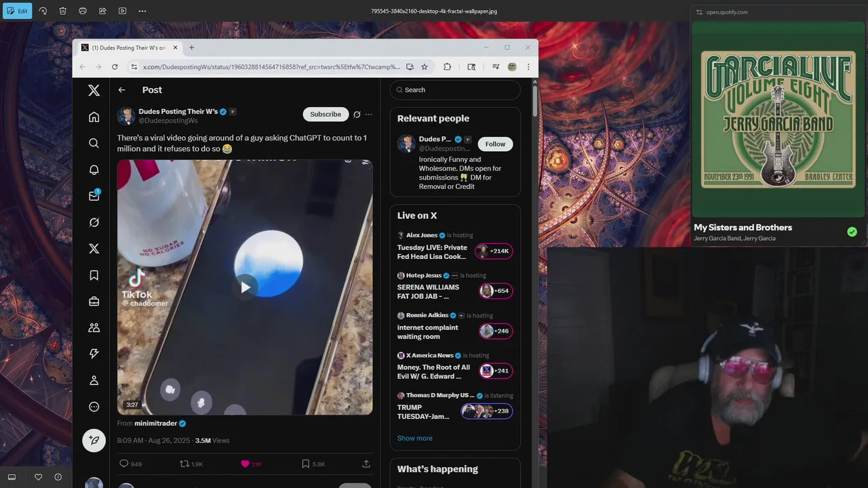This screenshot has height=488, width=868.
Task: Open @DudespostingWs handle under post author
Action: click(168, 121)
